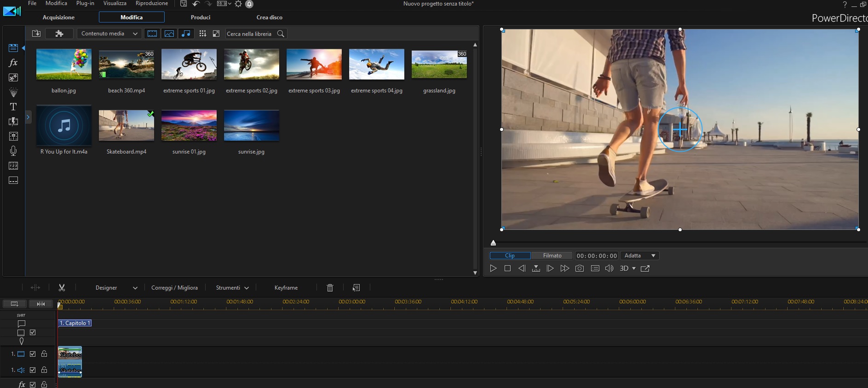Open aspect ratio 16:9 dropdown

(224, 4)
